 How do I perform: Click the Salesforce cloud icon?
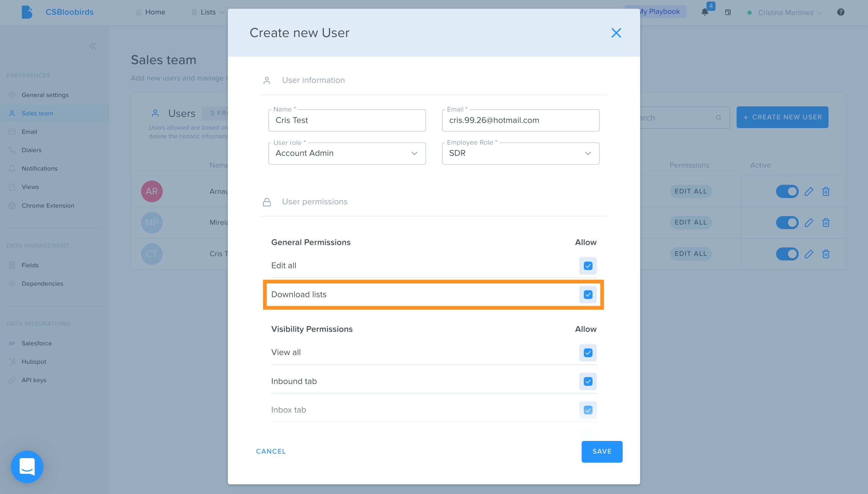pyautogui.click(x=12, y=343)
